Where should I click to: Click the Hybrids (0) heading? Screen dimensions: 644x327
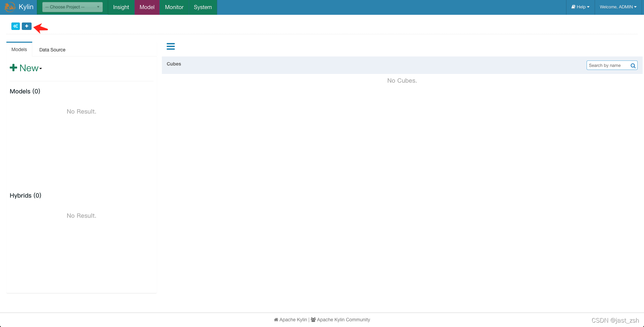[26, 196]
